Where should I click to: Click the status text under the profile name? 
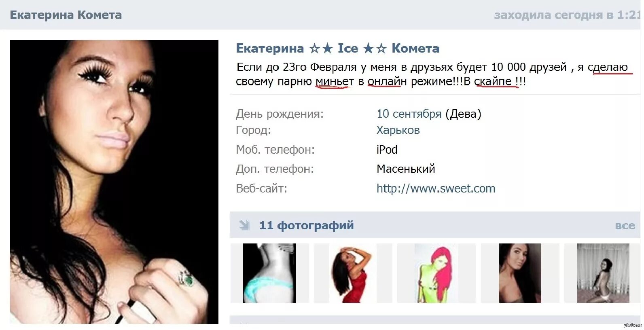point(434,74)
